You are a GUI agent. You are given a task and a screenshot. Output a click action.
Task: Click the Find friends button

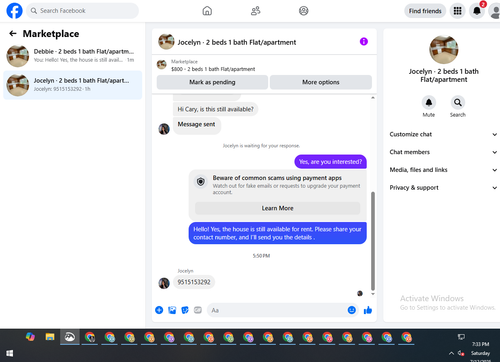[425, 11]
